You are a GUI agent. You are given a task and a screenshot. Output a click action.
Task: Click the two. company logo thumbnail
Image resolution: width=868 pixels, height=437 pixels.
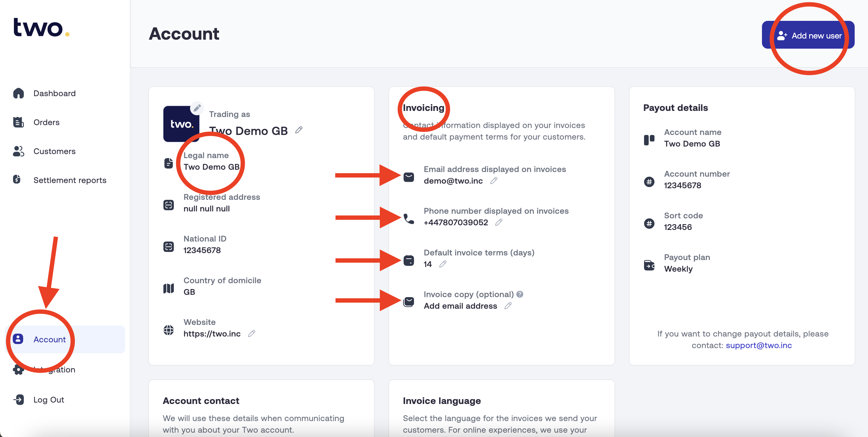point(181,124)
